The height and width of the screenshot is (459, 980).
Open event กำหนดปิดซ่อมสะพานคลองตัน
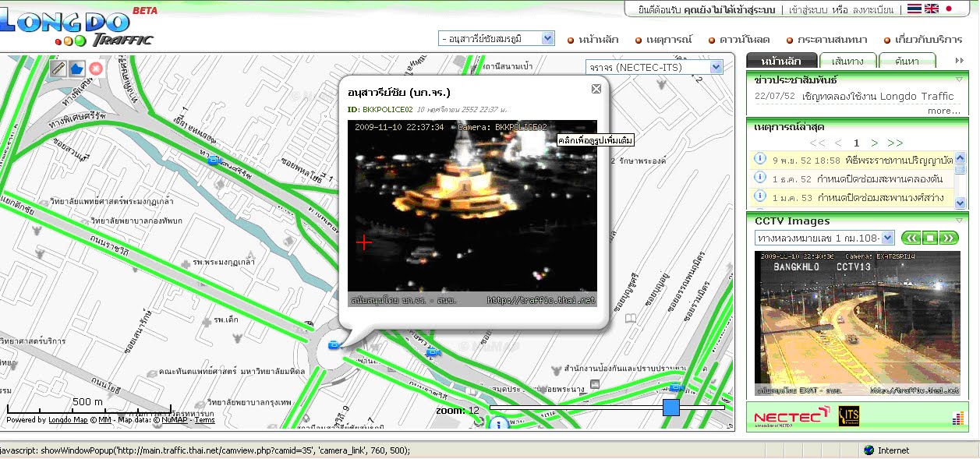pyautogui.click(x=882, y=178)
